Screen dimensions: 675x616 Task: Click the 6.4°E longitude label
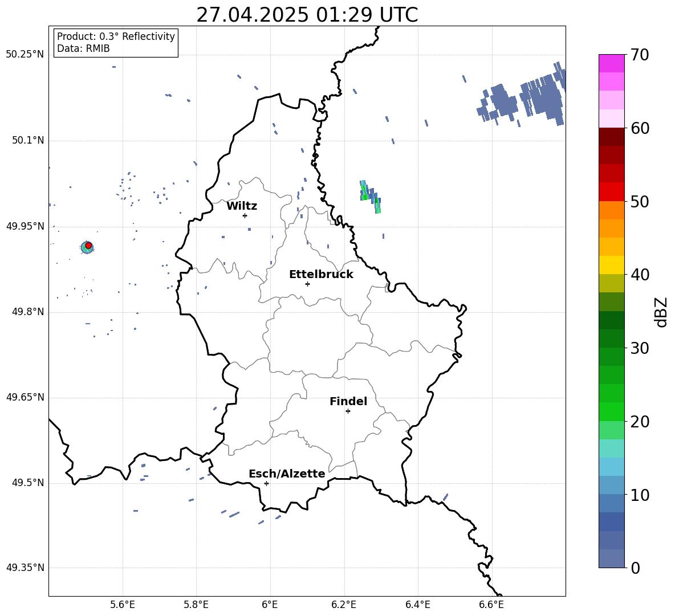418,605
